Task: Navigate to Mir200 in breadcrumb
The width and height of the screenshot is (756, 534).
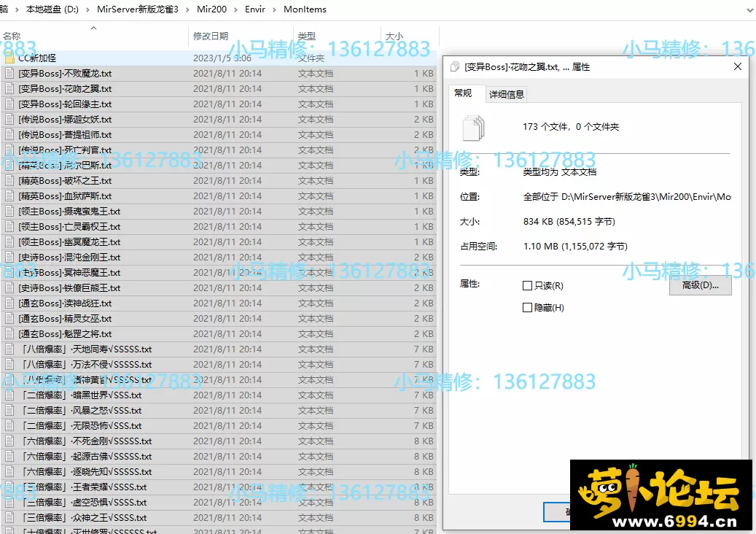Action: point(211,9)
